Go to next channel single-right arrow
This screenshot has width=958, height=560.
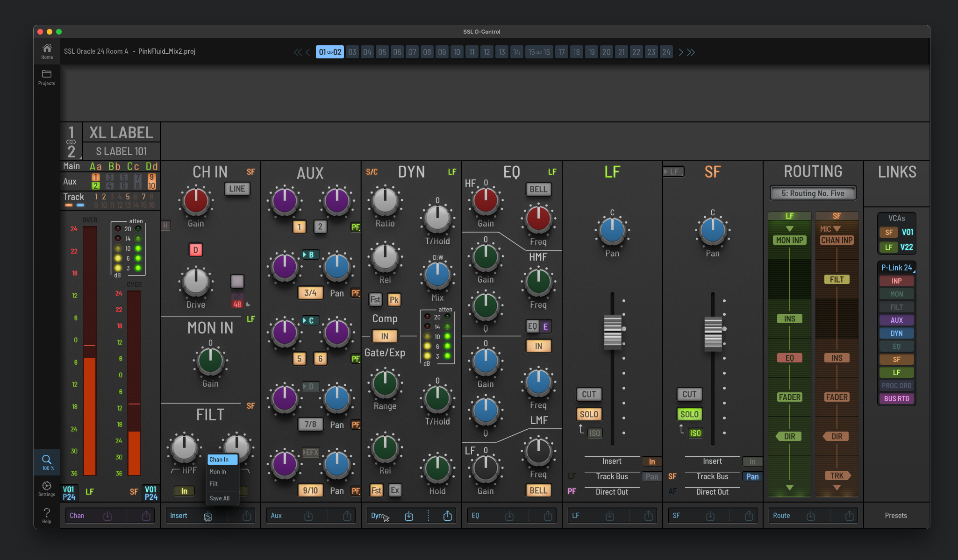pos(681,52)
